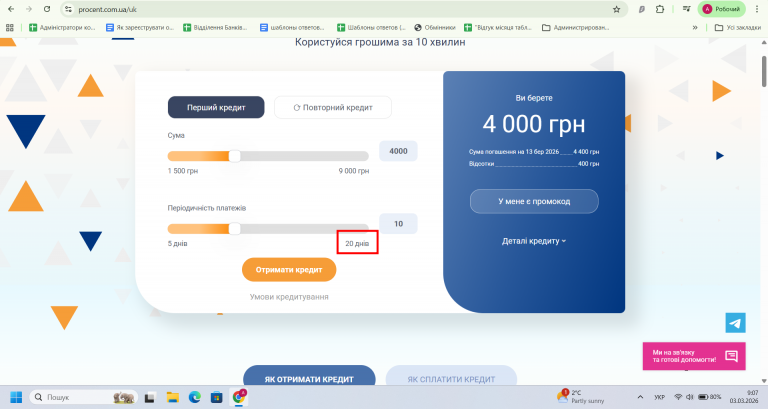Expand Деталі кредиту section

click(534, 241)
